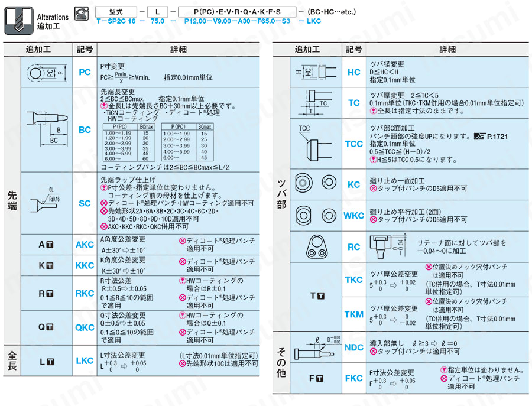Click the Alterations drill icon
Viewport: 532px width, 406px height.
click(x=19, y=21)
